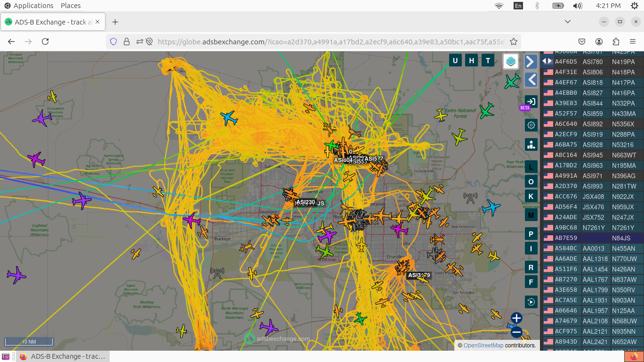The image size is (644, 362).
Task: Bookmark this page with the star
Action: click(x=514, y=41)
